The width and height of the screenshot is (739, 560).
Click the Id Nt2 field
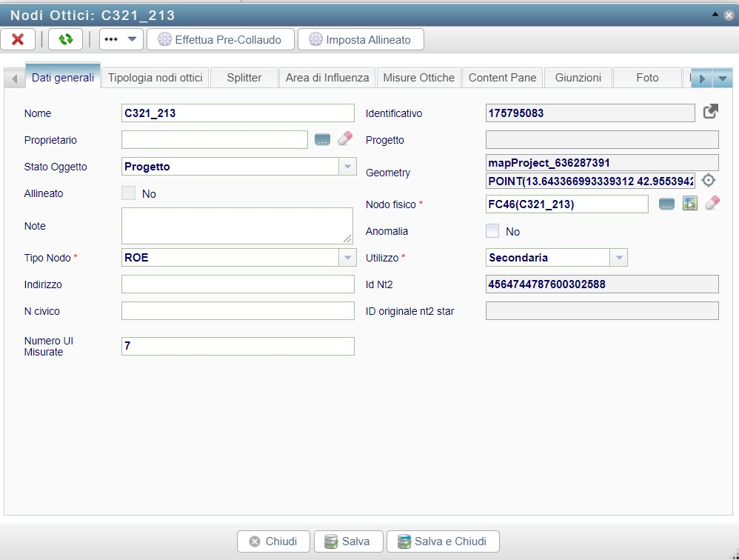coord(602,284)
